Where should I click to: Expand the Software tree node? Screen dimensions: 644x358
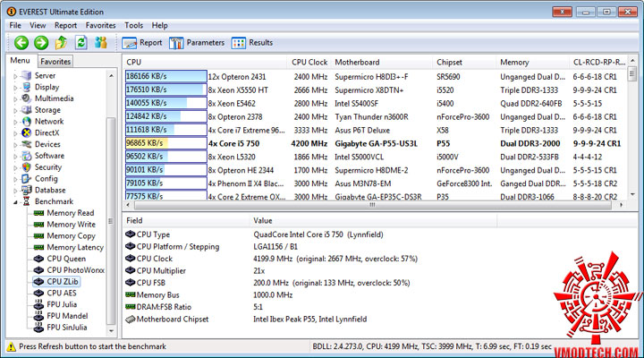click(15, 157)
